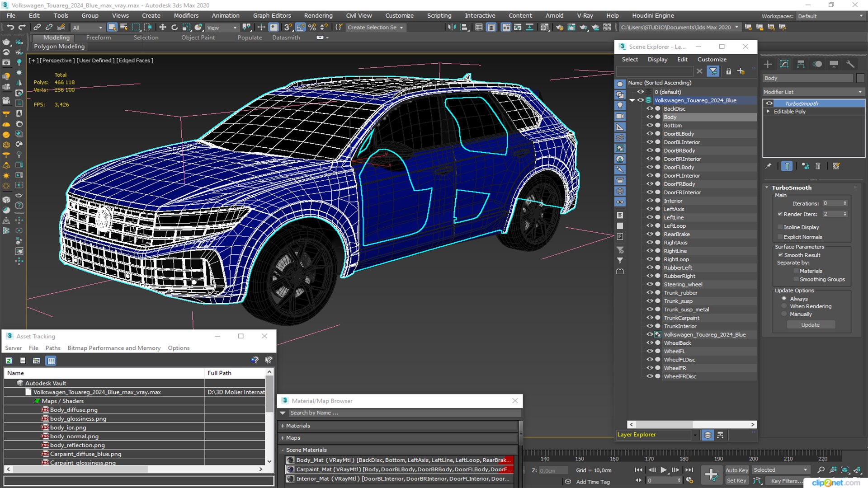868x488 pixels.
Task: Open the V-Ray menu
Action: click(x=585, y=16)
